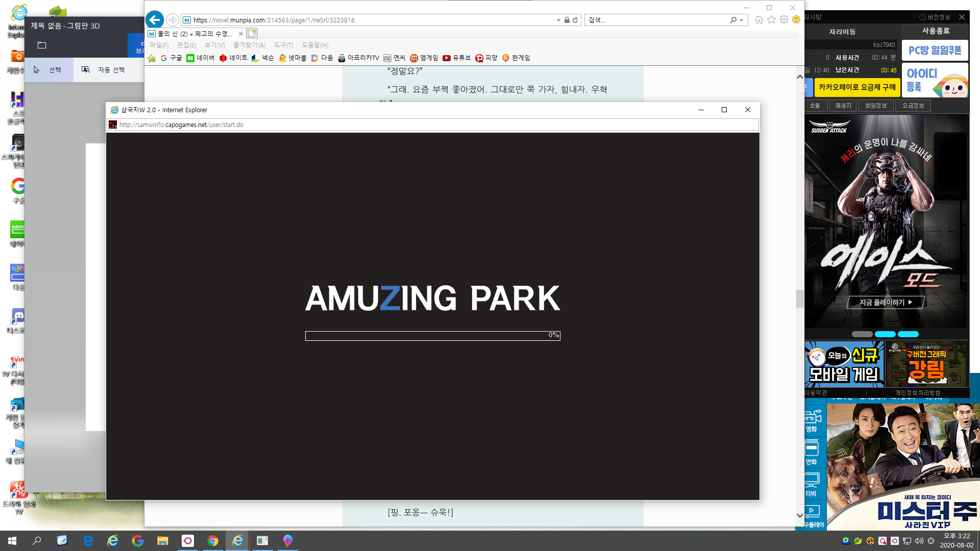Open the 아이디 등록 banner
The width and height of the screenshot is (980, 551).
[935, 80]
